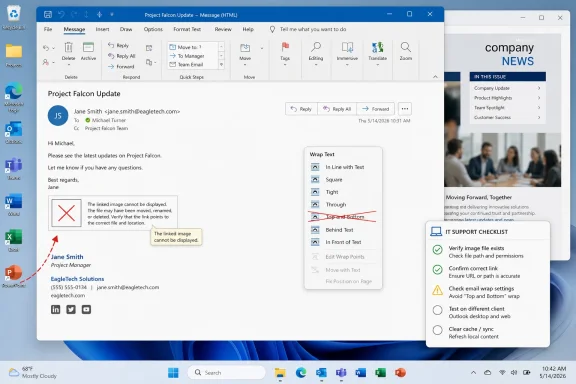Click the Translate icon in ribbon
Screen dimensions: 576x384
(x=377, y=47)
